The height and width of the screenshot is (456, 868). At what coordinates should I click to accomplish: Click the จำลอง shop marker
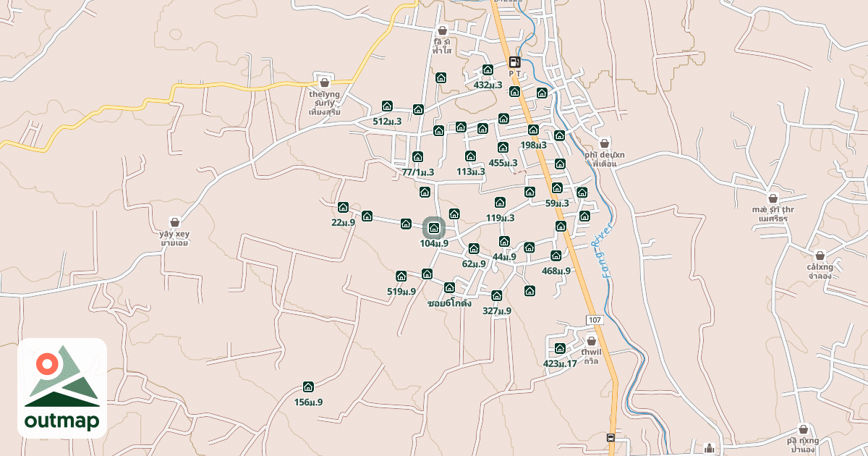click(x=820, y=255)
